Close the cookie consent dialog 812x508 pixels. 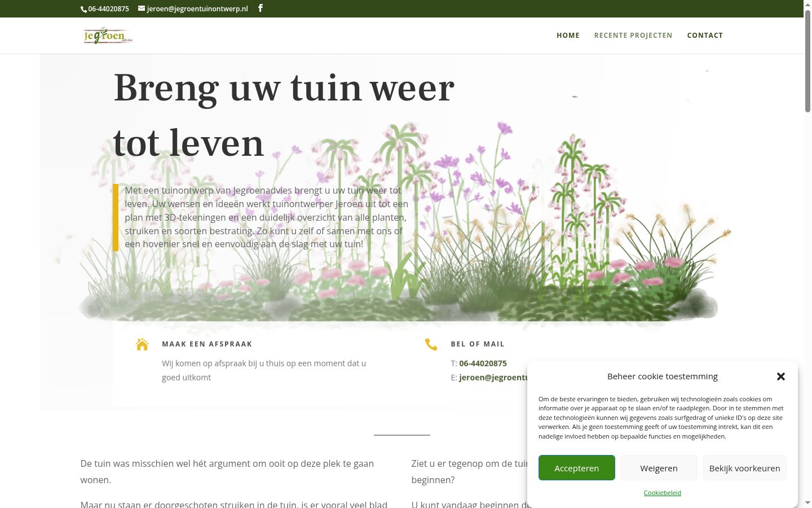tap(781, 376)
